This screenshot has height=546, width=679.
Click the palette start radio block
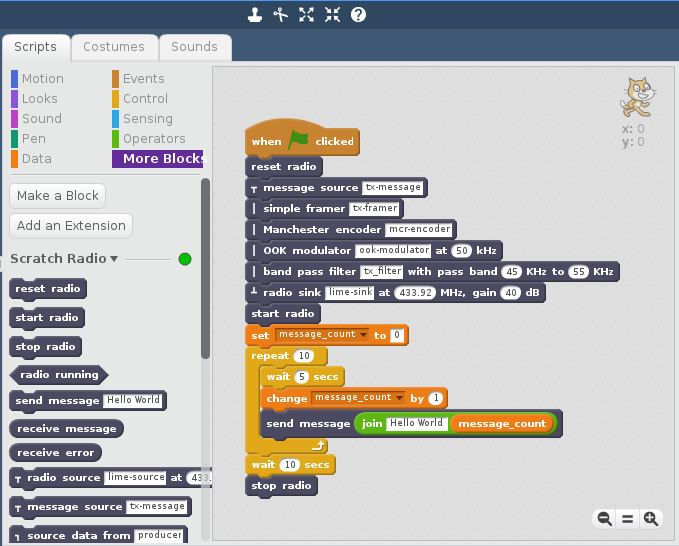[47, 318]
